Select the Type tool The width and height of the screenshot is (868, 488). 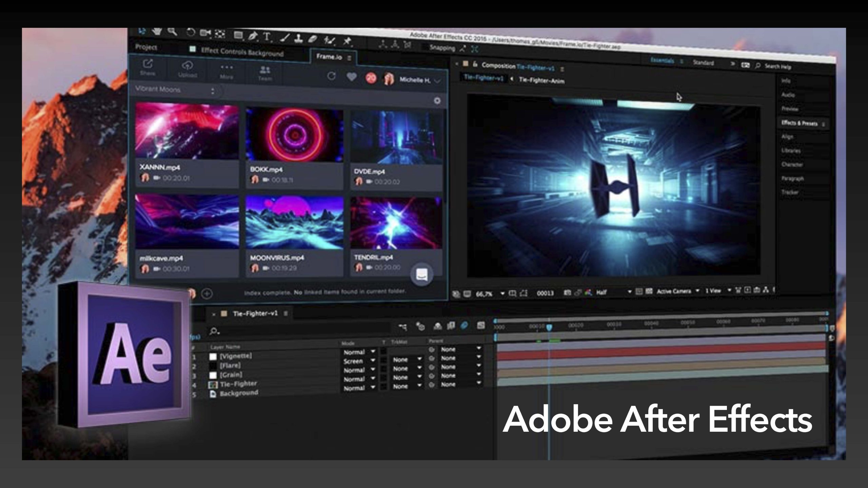[x=268, y=37]
